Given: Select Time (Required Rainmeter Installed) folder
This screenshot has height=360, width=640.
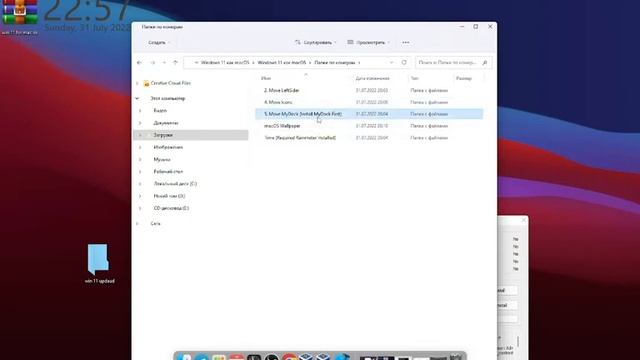Looking at the screenshot, I should [300, 138].
